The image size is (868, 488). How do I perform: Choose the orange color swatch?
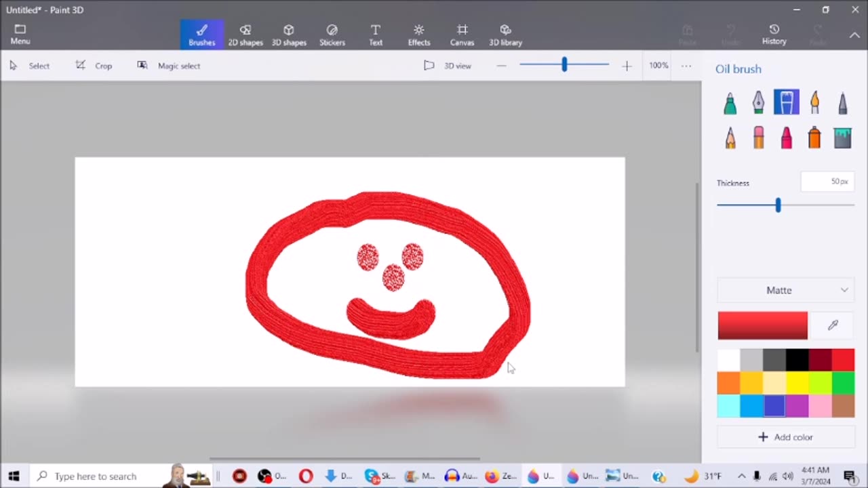pos(728,383)
